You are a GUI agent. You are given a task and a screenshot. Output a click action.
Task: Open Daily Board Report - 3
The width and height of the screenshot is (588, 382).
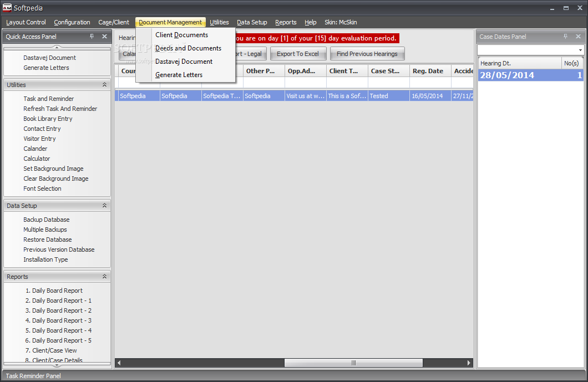pyautogui.click(x=58, y=320)
